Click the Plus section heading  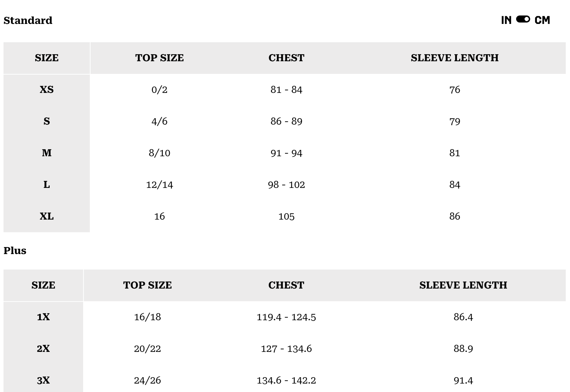15,251
